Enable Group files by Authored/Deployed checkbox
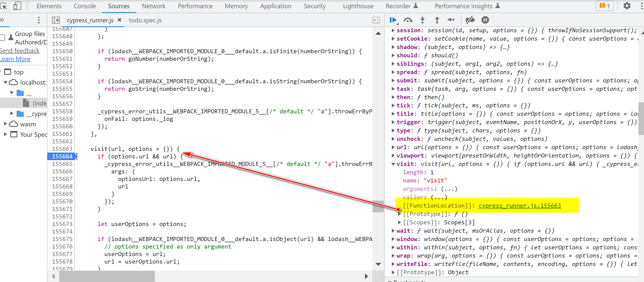Viewport: 644px width, 282px height. tap(3, 38)
